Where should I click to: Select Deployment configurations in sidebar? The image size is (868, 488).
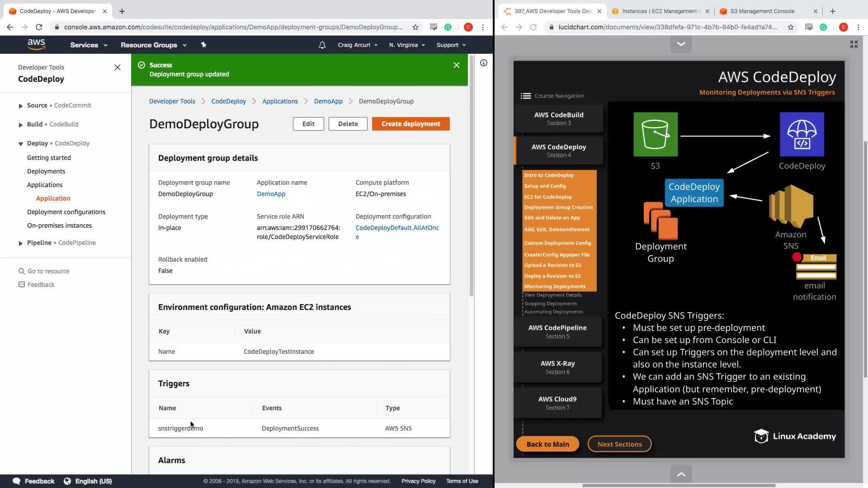(x=66, y=212)
